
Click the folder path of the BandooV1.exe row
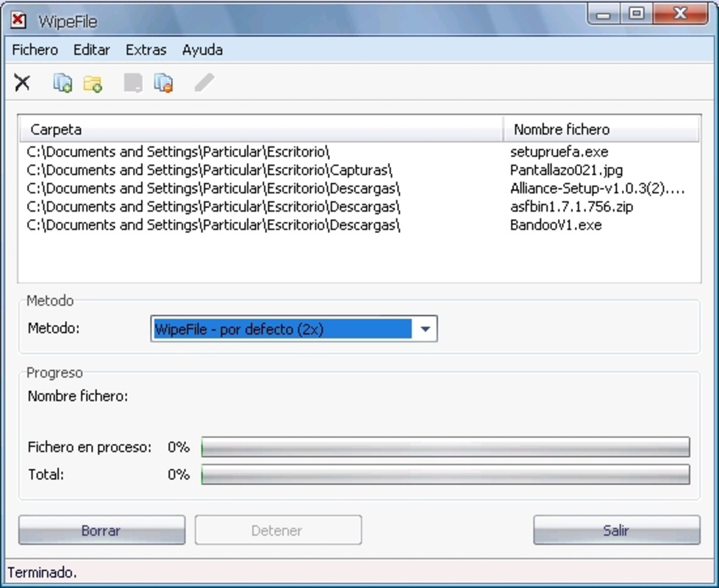point(214,225)
